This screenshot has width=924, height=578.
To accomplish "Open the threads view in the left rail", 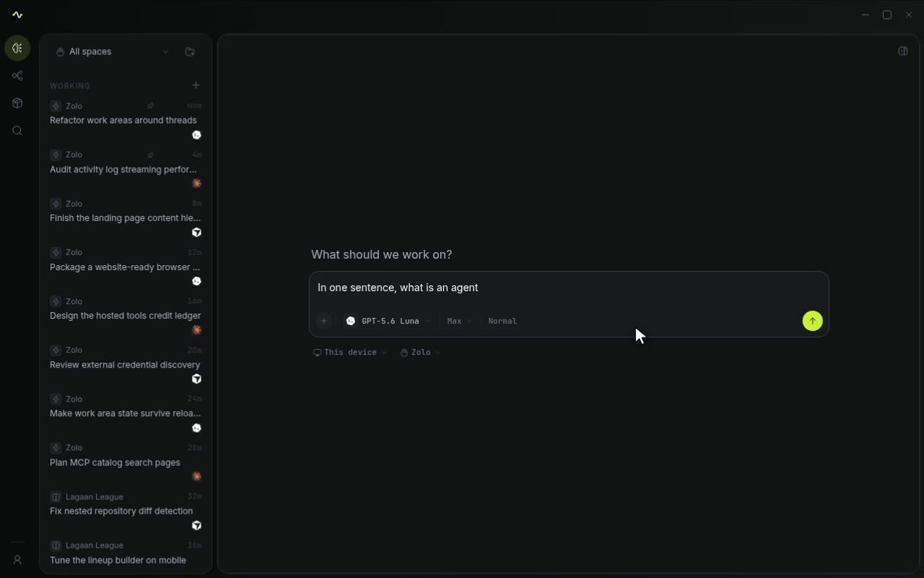I will click(17, 48).
